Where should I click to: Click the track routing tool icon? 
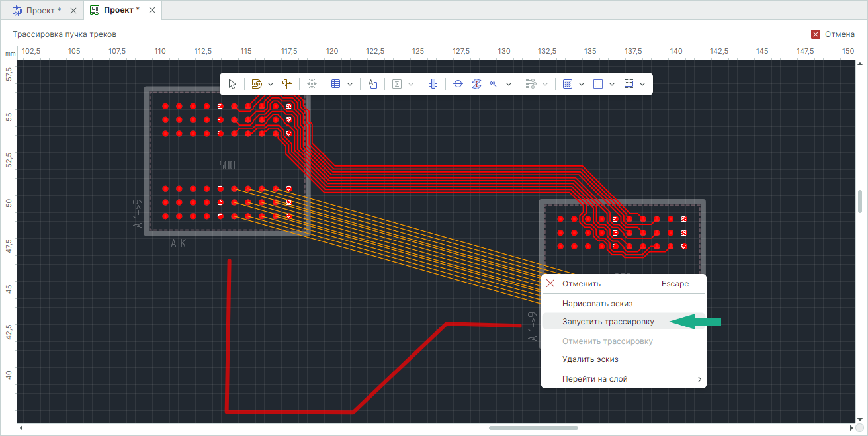pyautogui.click(x=257, y=84)
